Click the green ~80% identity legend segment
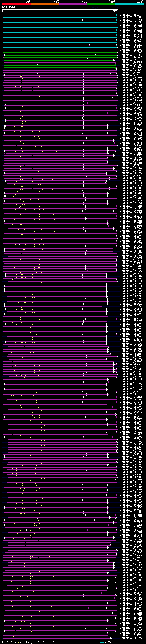 pos(101,4)
